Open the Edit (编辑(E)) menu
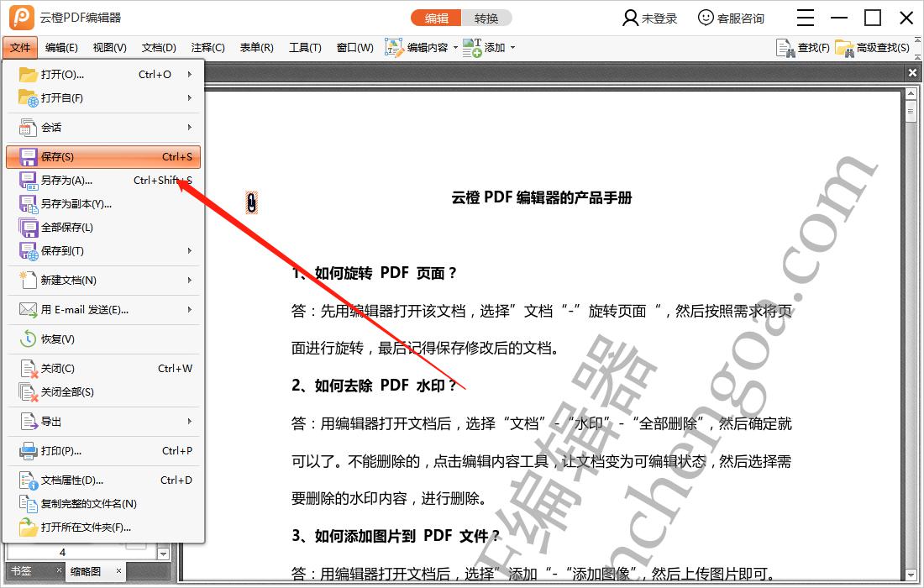The height and width of the screenshot is (588, 924). click(61, 48)
